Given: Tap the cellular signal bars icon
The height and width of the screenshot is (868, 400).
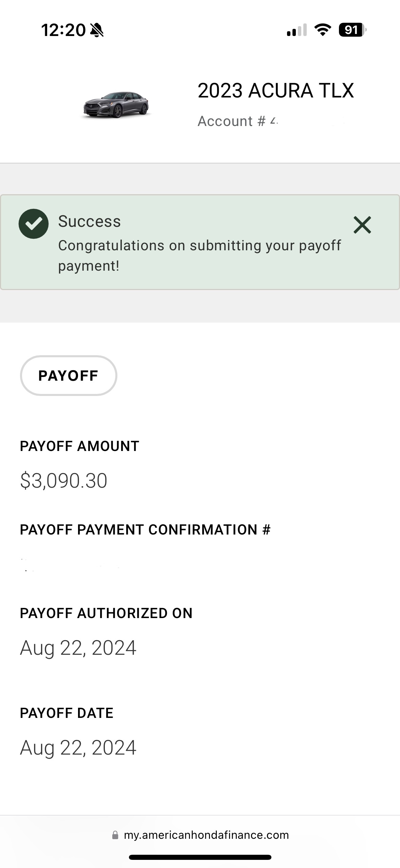Looking at the screenshot, I should coord(297,30).
